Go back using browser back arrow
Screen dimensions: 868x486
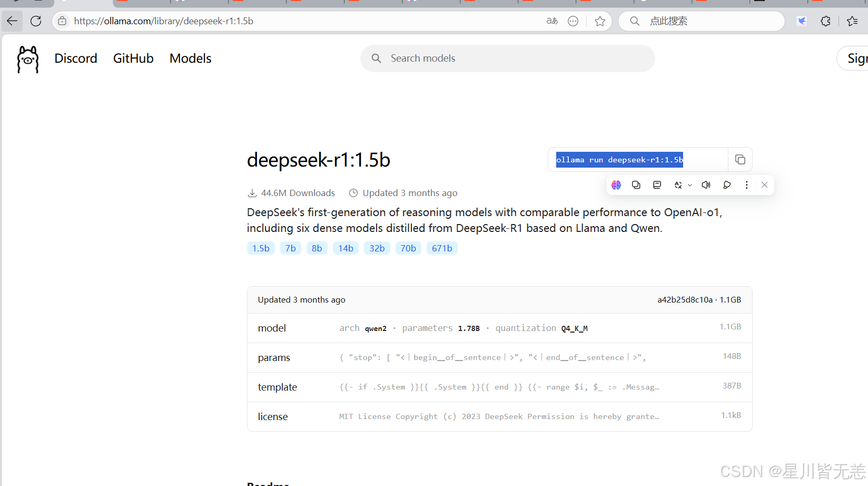(x=12, y=21)
